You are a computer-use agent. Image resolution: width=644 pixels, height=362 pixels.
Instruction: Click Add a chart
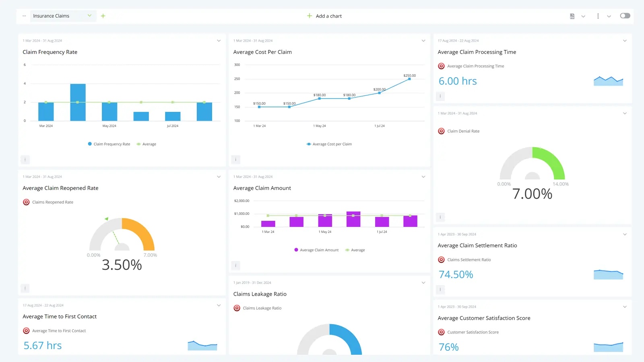pos(324,16)
